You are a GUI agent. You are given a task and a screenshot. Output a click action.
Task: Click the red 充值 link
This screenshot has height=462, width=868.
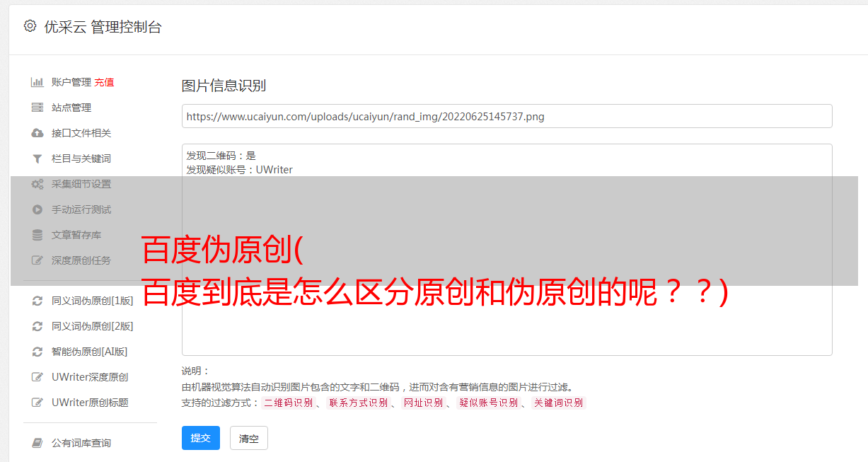click(104, 82)
